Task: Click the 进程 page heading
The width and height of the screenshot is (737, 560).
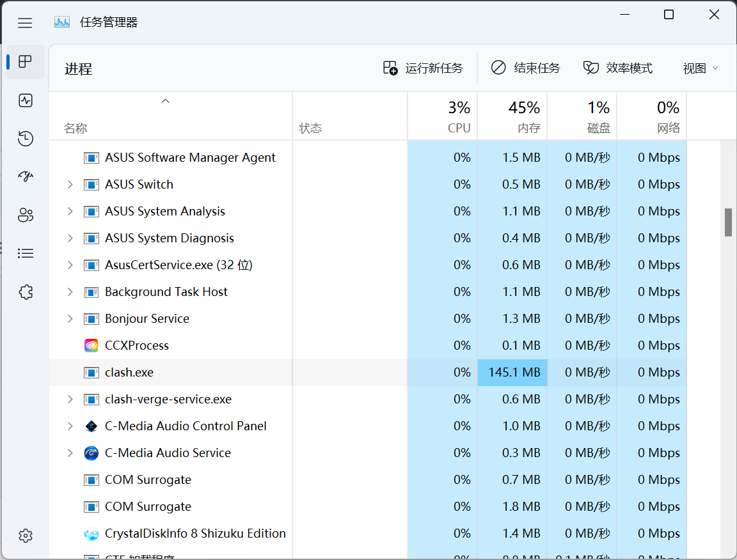Action: [79, 69]
